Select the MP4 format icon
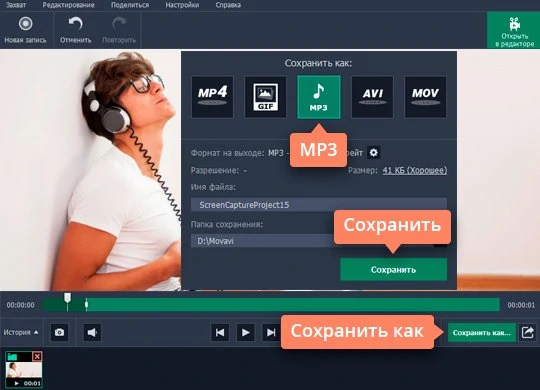This screenshot has width=540, height=390. 212,97
